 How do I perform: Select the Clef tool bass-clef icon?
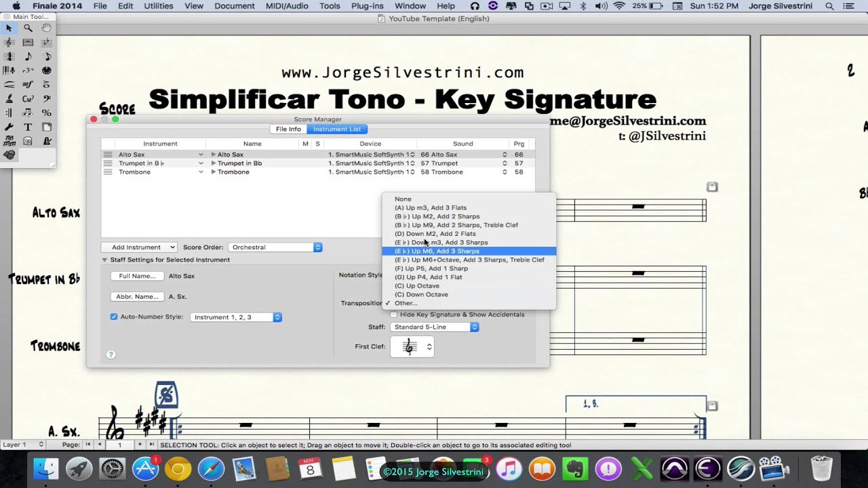[x=47, y=99]
